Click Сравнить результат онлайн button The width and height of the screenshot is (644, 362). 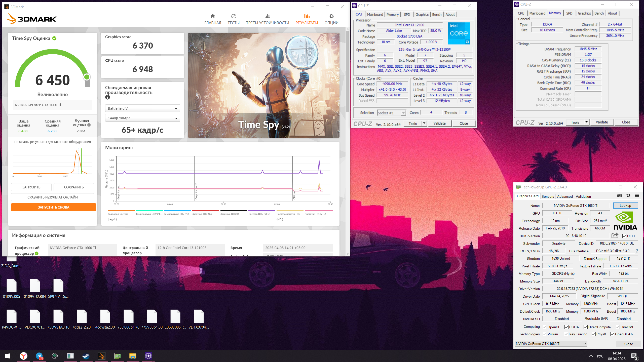point(53,197)
